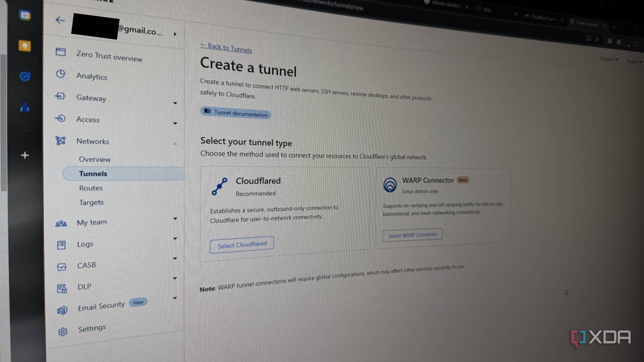Click the Logs list icon

[x=61, y=245]
